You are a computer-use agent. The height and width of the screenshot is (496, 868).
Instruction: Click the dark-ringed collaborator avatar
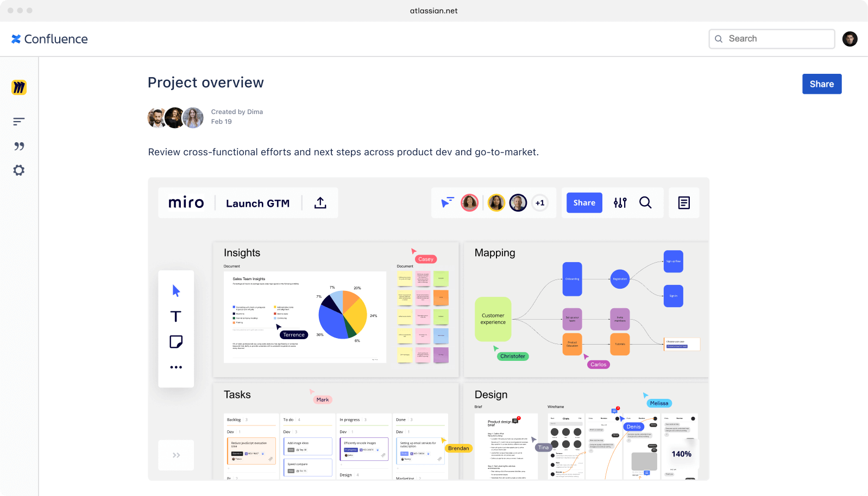518,203
